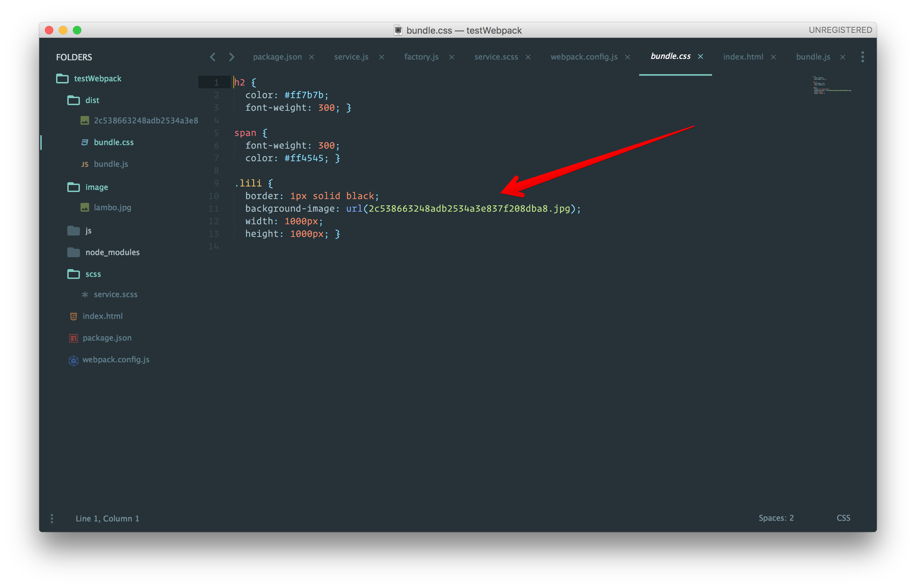Open the status bar three-dots panel switcher
This screenshot has height=588, width=916.
tap(52, 518)
